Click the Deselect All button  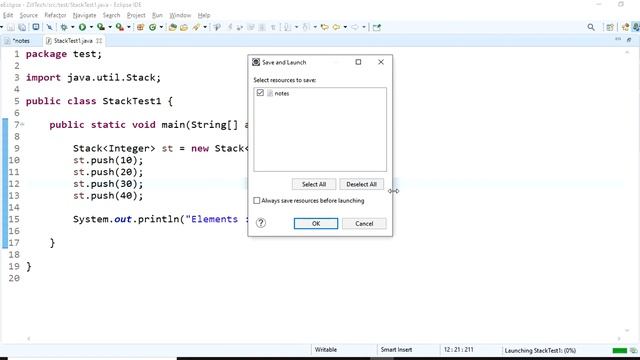tap(361, 184)
